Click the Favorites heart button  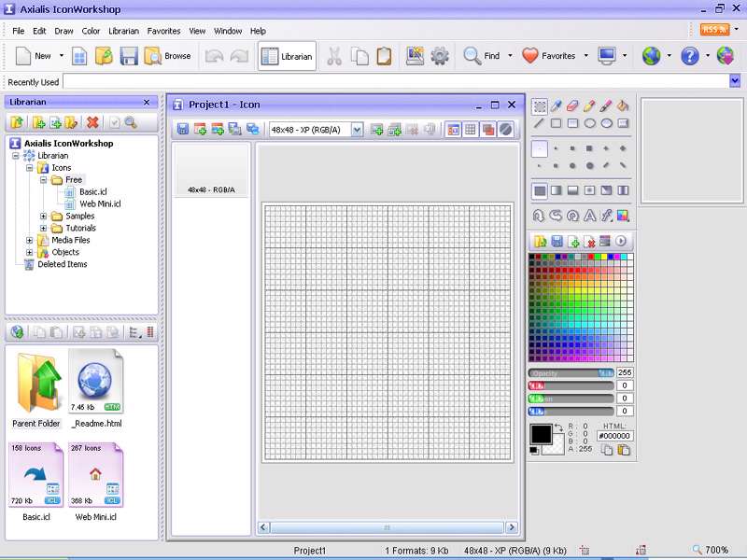548,56
